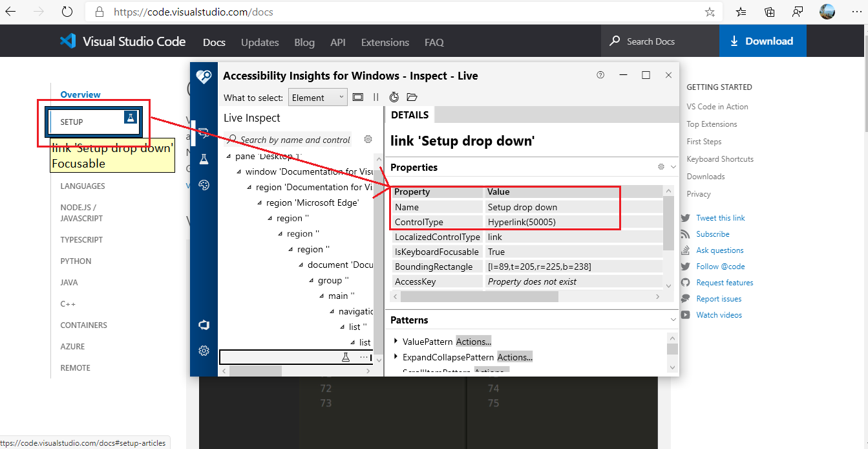Click the Download button

(x=763, y=40)
